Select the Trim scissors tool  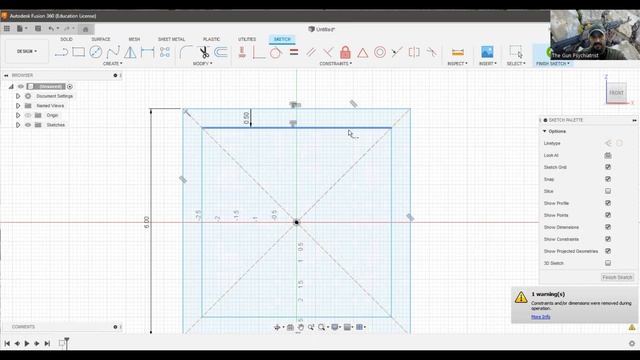click(x=204, y=52)
